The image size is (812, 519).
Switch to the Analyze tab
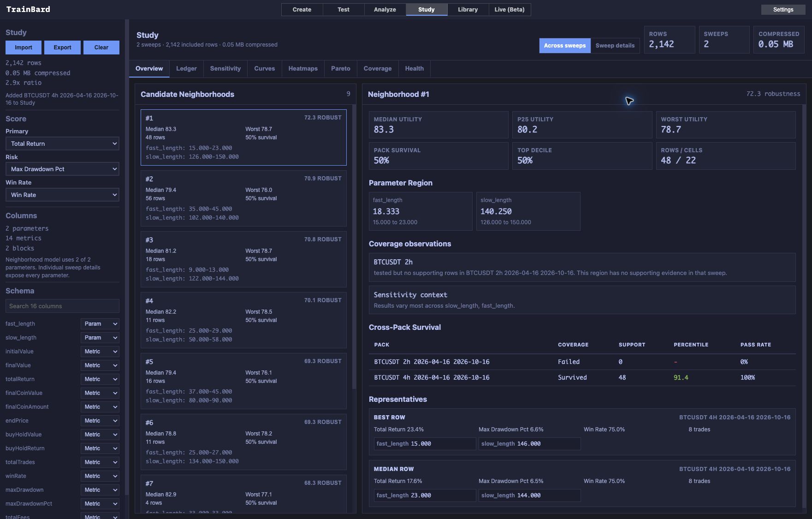(x=385, y=10)
